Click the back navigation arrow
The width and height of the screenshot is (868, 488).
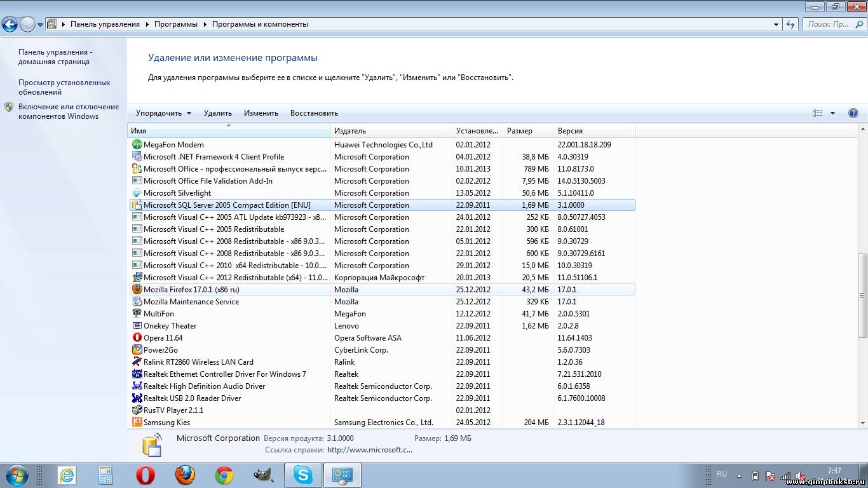[x=10, y=24]
